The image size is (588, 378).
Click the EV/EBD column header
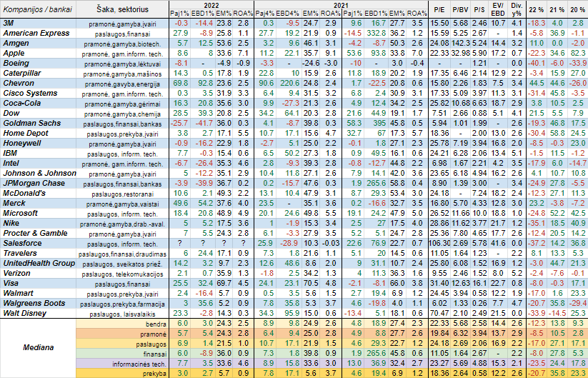pos(498,9)
